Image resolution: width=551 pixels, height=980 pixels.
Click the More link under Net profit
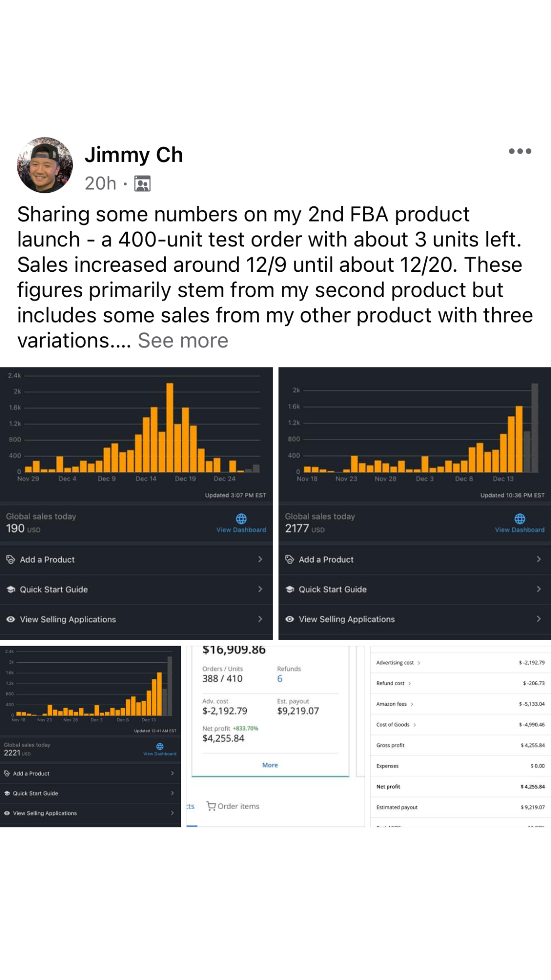point(270,765)
